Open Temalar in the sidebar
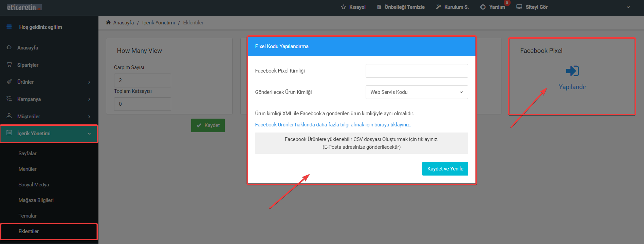 (27, 216)
